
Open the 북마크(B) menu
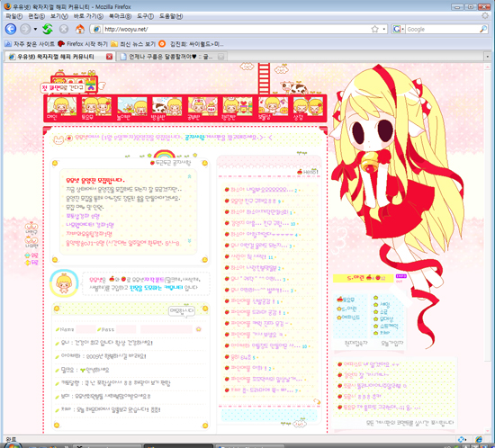120,16
